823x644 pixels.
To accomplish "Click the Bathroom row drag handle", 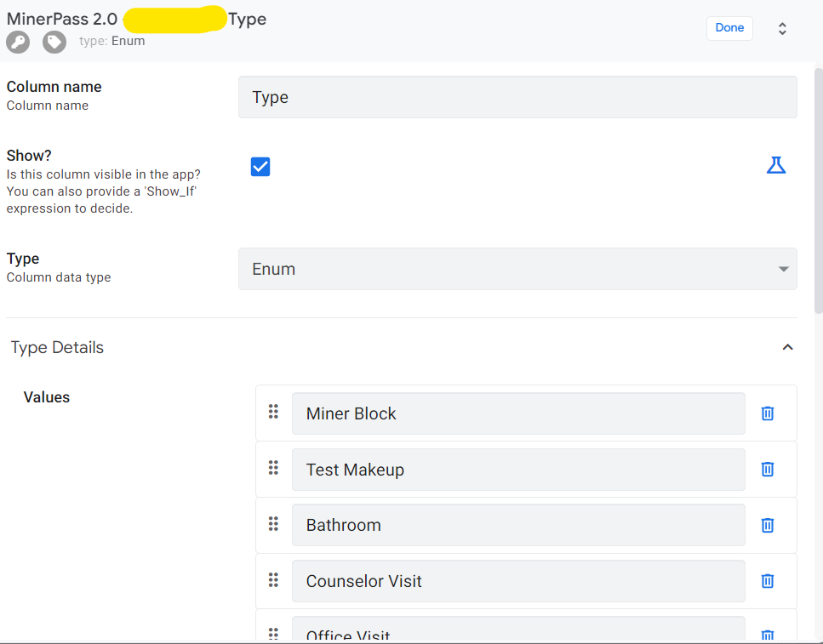I will pyautogui.click(x=273, y=524).
